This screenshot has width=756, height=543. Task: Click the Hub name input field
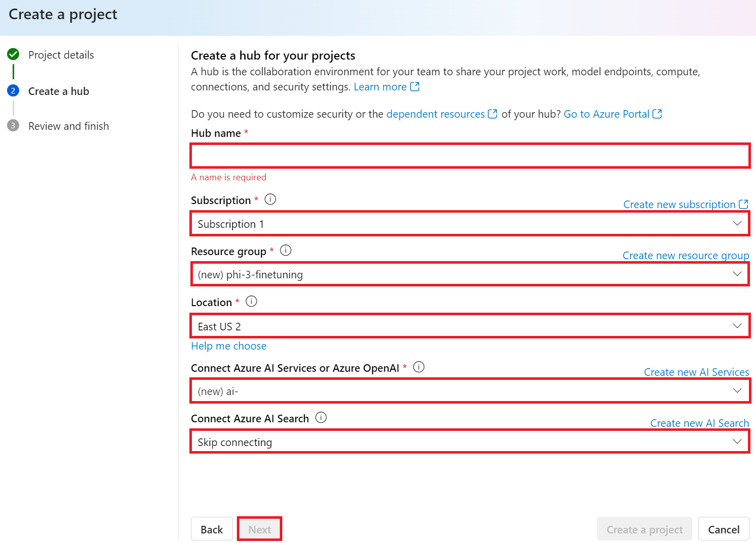pyautogui.click(x=470, y=156)
